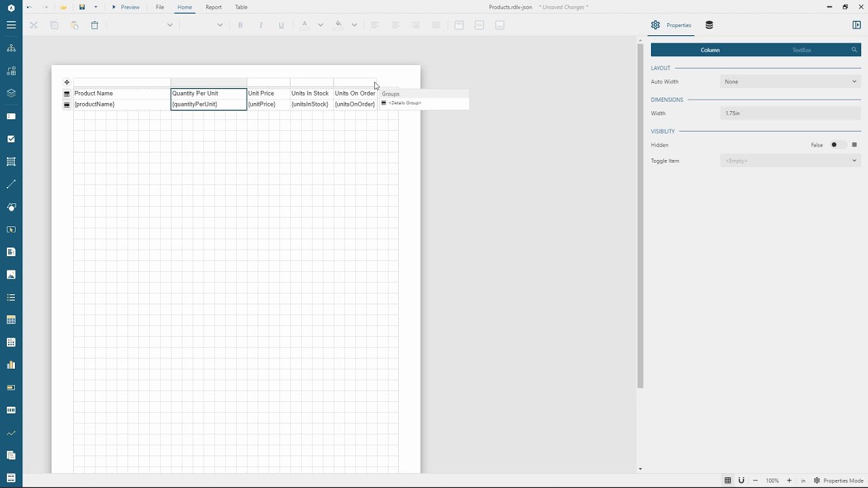Select the List report item tool
Screen dimensions: 868x488
(11, 298)
